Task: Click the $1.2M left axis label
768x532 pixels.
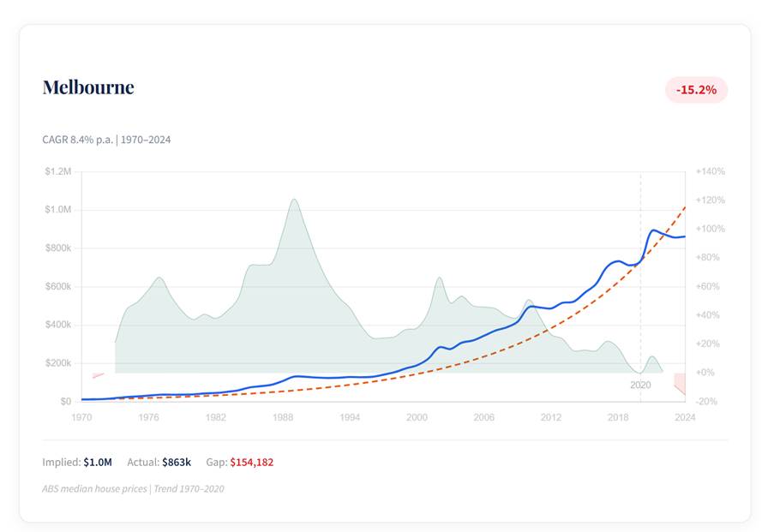Action: [x=58, y=172]
